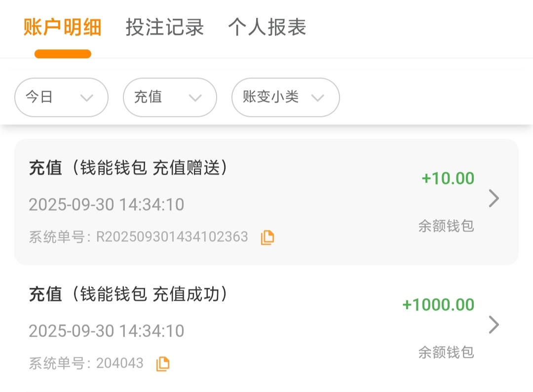
Task: Open details arrow for +1000.00 entry
Action: [494, 325]
